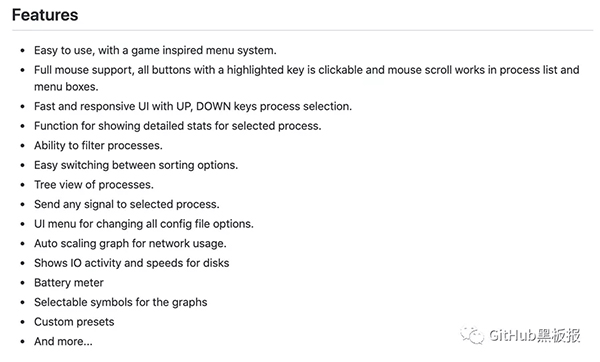Viewport: 600px width, 362px height.
Task: Click the 'Custom presets' list item
Action: pyautogui.click(x=74, y=322)
